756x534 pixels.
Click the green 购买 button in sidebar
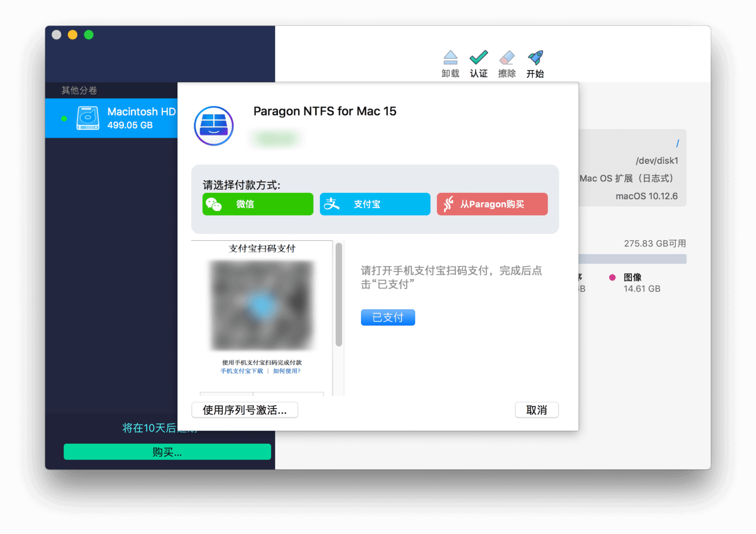click(167, 452)
